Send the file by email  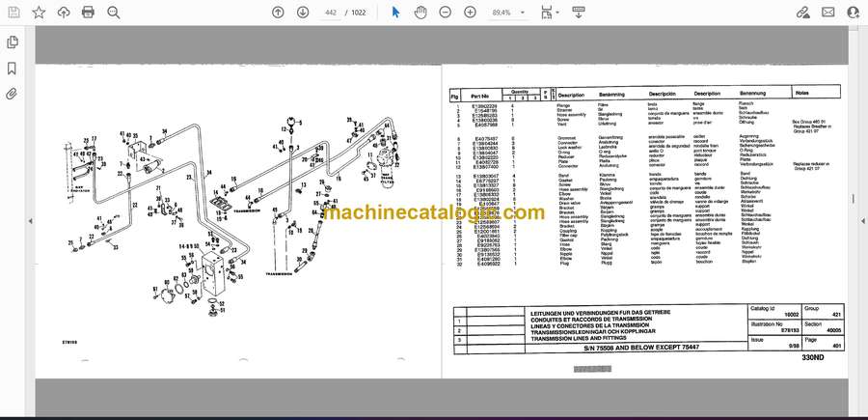click(x=828, y=13)
